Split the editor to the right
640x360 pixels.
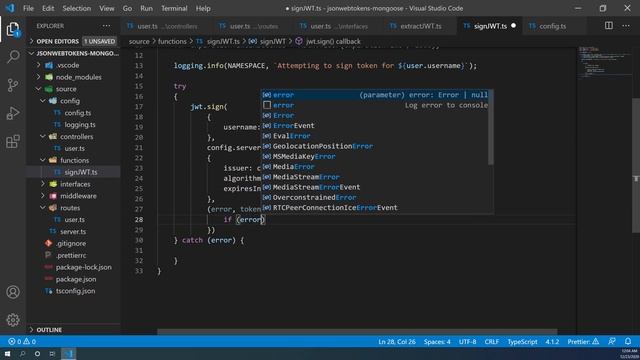point(609,26)
